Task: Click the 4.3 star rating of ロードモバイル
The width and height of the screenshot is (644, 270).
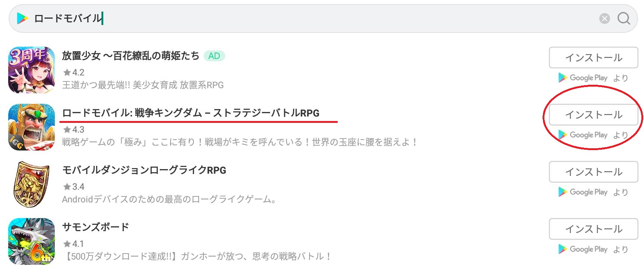Action: [x=73, y=130]
